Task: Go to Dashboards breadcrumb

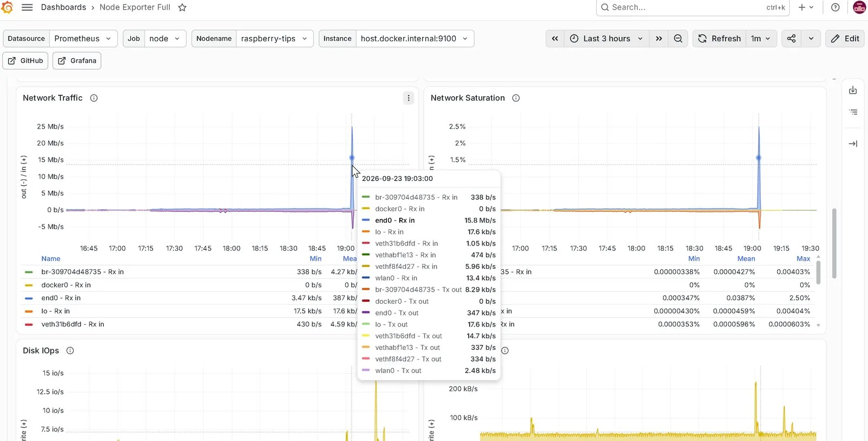Action: pyautogui.click(x=63, y=8)
